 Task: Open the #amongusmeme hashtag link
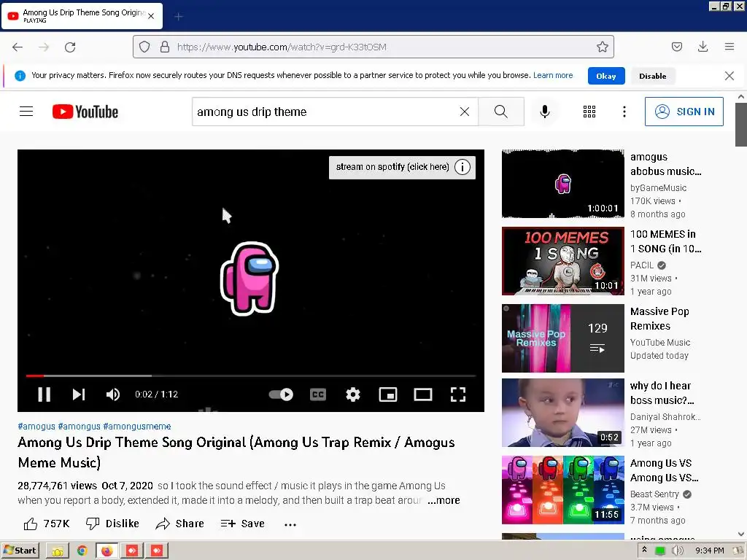tap(136, 426)
